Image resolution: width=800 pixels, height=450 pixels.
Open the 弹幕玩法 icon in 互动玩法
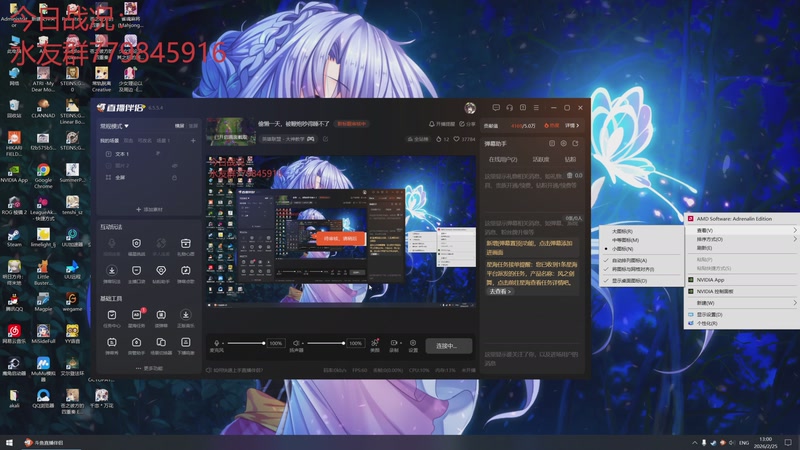[112, 270]
